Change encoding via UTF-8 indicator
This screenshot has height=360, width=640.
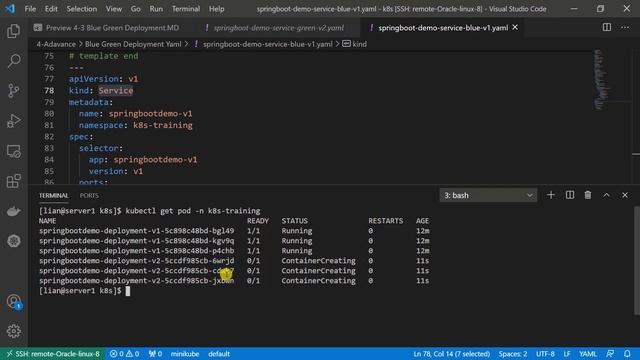coord(545,353)
